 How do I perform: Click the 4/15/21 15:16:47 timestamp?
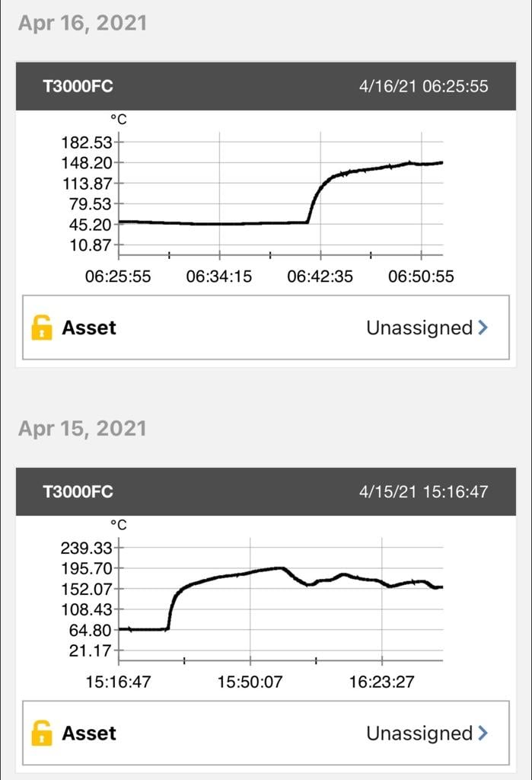pos(423,491)
